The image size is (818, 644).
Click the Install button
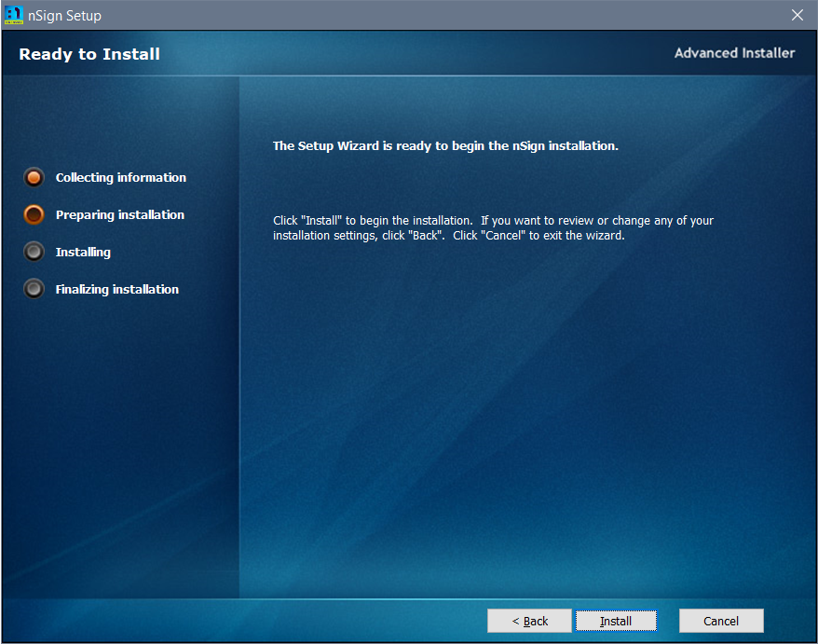coord(616,621)
